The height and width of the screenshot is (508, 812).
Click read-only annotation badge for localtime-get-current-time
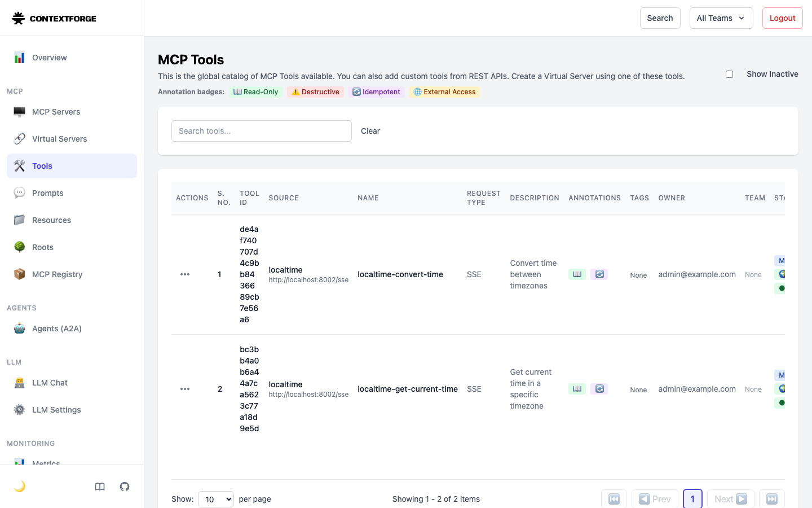click(x=577, y=389)
